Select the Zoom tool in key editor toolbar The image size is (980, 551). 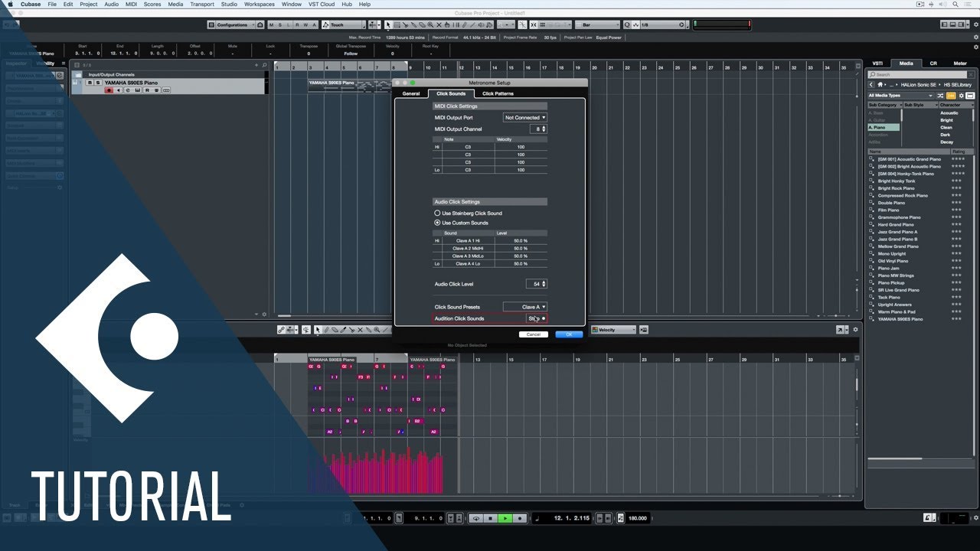pyautogui.click(x=377, y=330)
